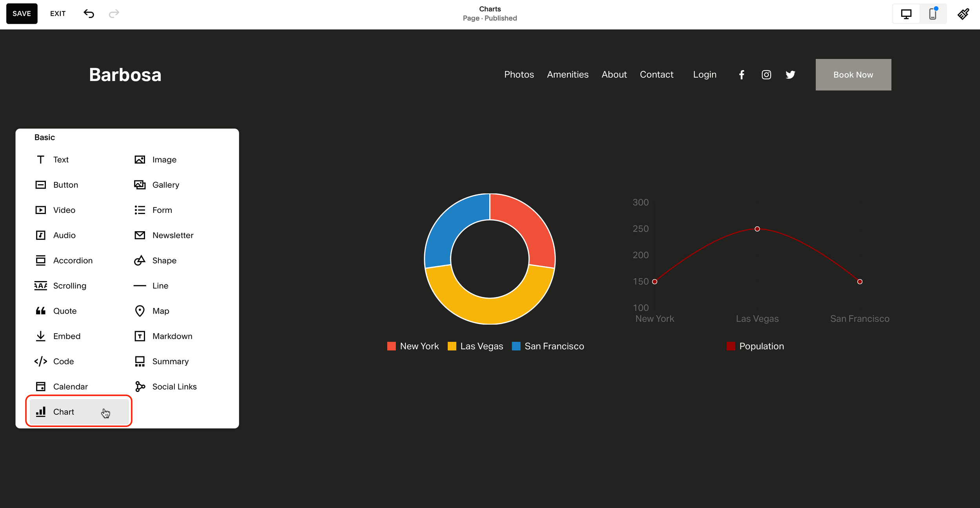Select the Social Links block
The height and width of the screenshot is (508, 980).
[174, 386]
